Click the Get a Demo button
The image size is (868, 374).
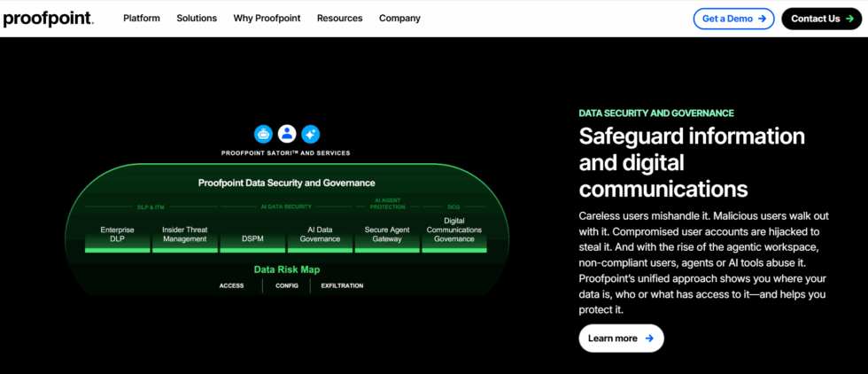pyautogui.click(x=733, y=19)
